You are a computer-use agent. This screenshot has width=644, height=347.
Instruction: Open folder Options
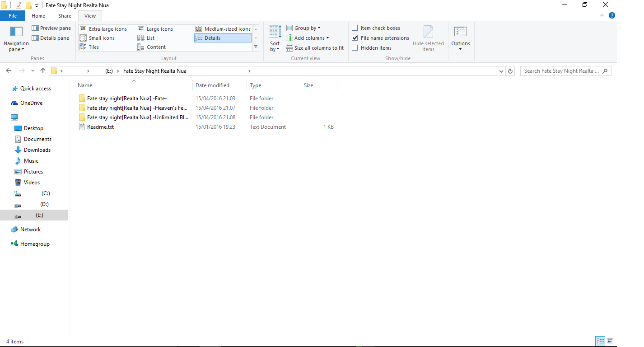coord(461,39)
